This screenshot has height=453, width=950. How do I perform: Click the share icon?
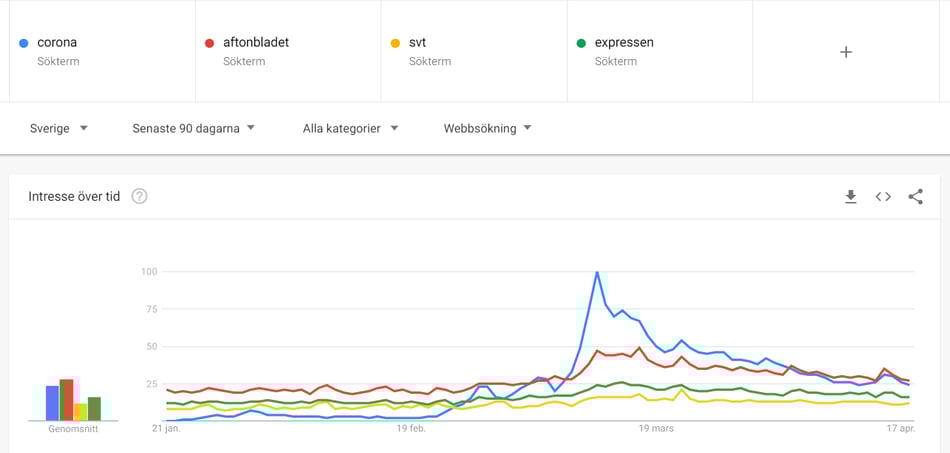[915, 197]
